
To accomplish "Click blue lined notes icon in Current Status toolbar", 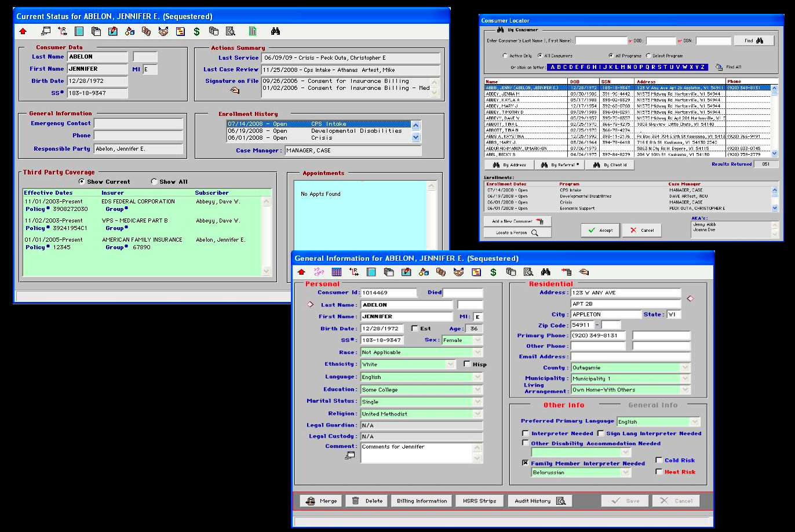I will click(79, 31).
